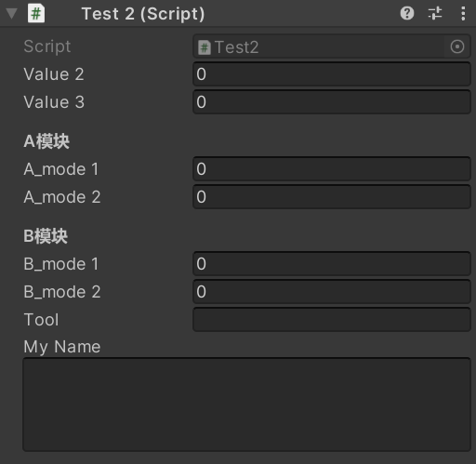Focus the A_mode 2 number field
The height and width of the screenshot is (464, 476).
[332, 197]
